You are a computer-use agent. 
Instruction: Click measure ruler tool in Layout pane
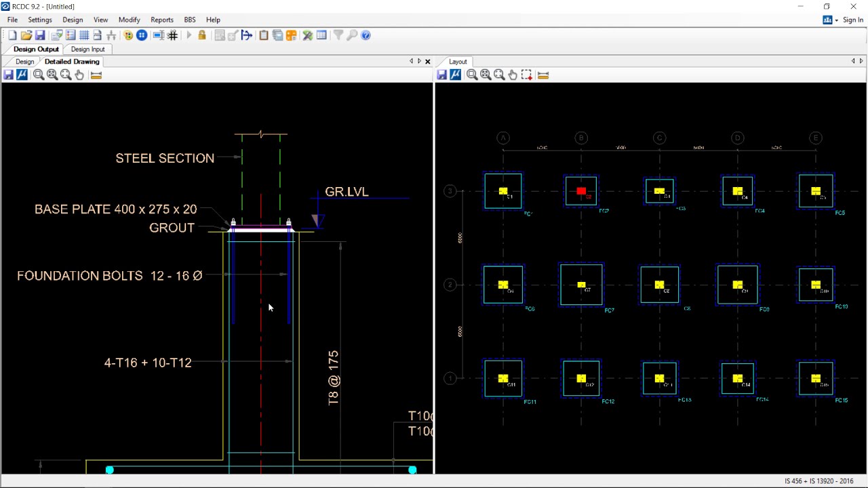coord(542,75)
